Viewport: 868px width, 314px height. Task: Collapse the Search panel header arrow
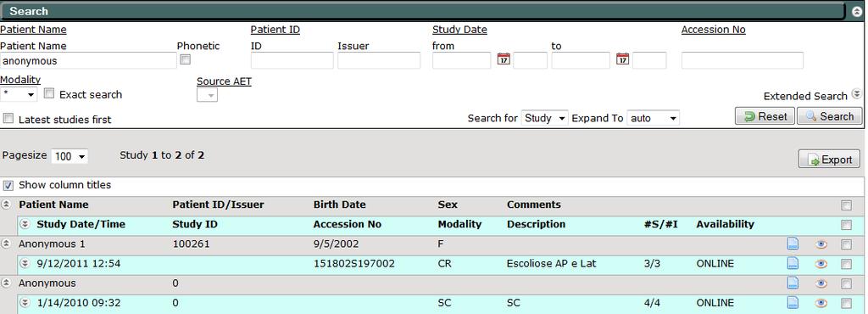pyautogui.click(x=856, y=11)
